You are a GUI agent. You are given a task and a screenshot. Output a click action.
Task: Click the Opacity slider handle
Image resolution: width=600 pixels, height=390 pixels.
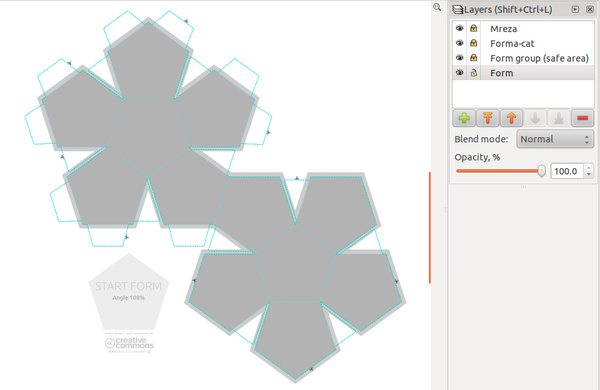541,171
